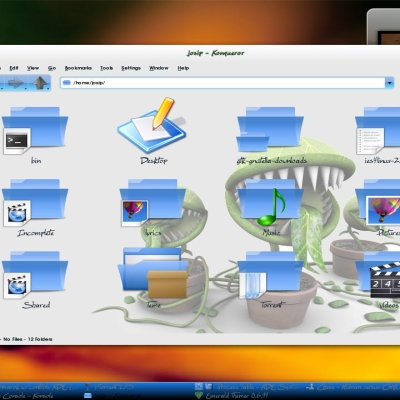Image resolution: width=400 pixels, height=400 pixels.
Task: Click the /home/josip/ location field
Action: [x=223, y=83]
